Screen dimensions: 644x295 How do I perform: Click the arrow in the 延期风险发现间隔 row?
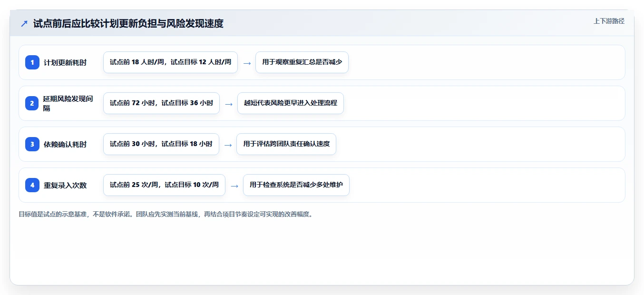click(x=229, y=104)
